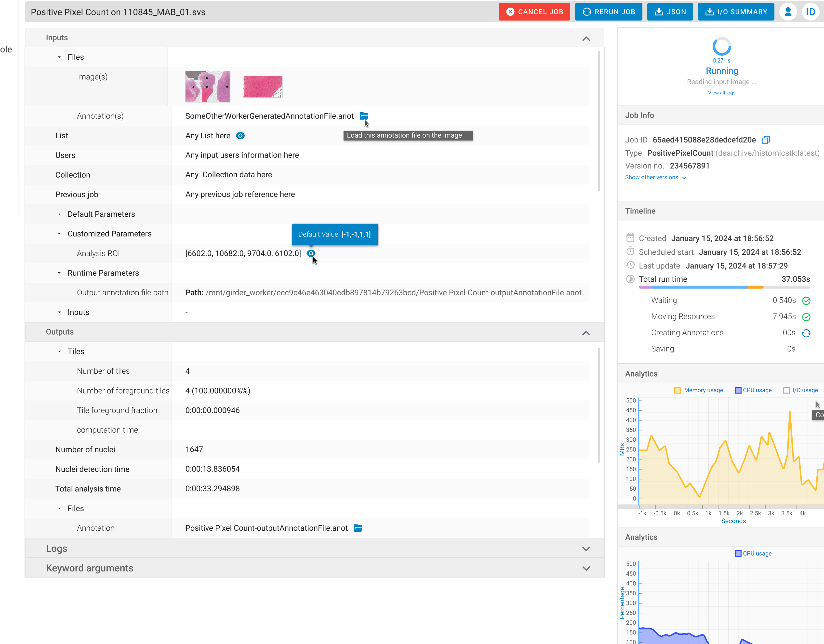The width and height of the screenshot is (824, 644).
Task: Click the Moving Resources checkmark icon
Action: [806, 317]
